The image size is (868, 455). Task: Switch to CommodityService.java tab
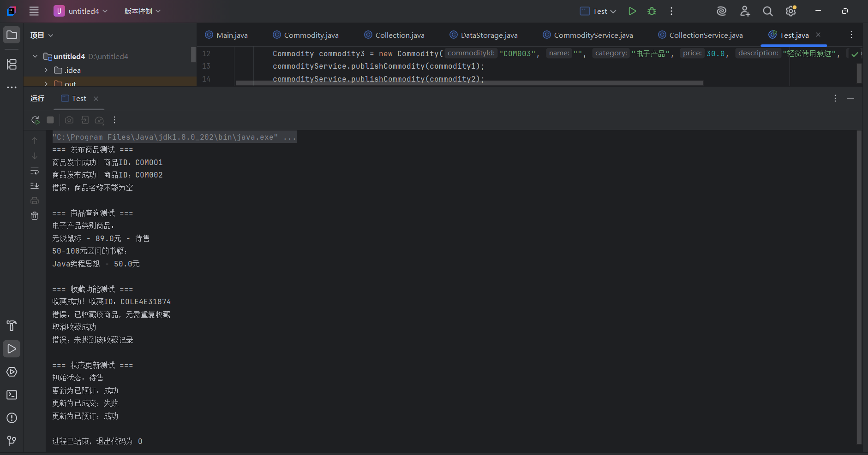588,35
